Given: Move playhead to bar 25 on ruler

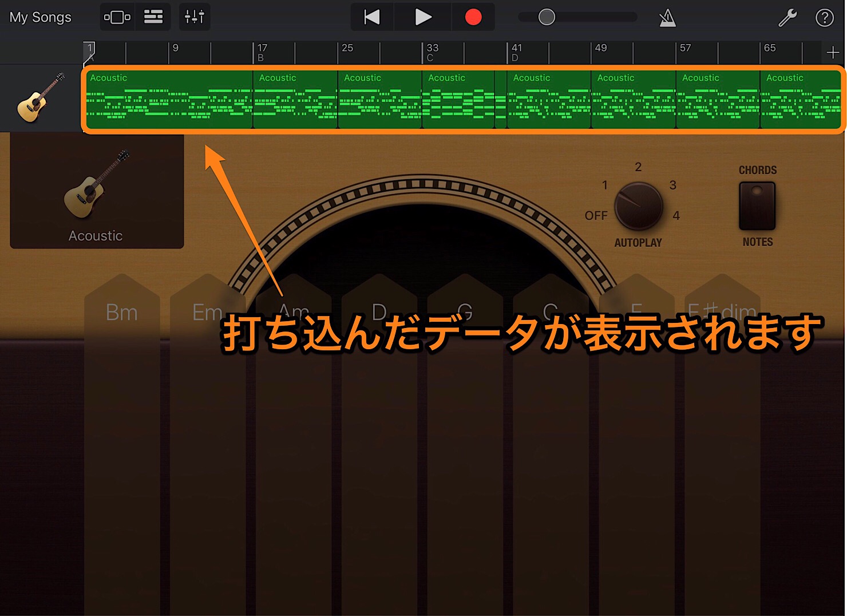Looking at the screenshot, I should (x=347, y=49).
